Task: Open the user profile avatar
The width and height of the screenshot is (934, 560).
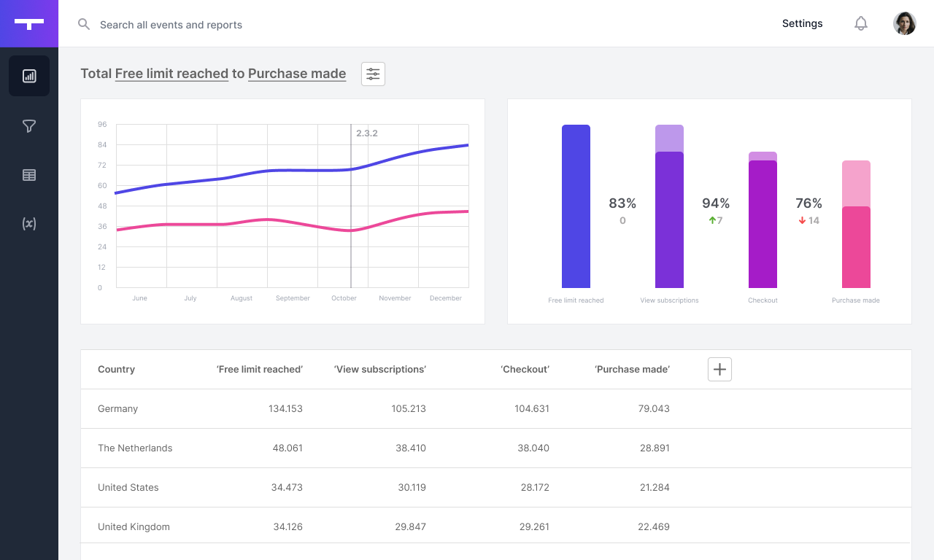Action: [905, 23]
